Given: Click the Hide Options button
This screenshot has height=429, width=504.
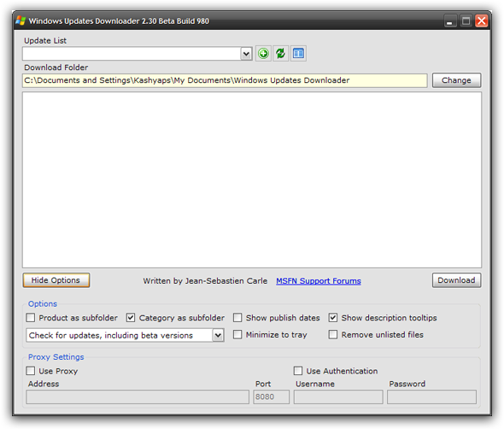Looking at the screenshot, I should pos(56,280).
